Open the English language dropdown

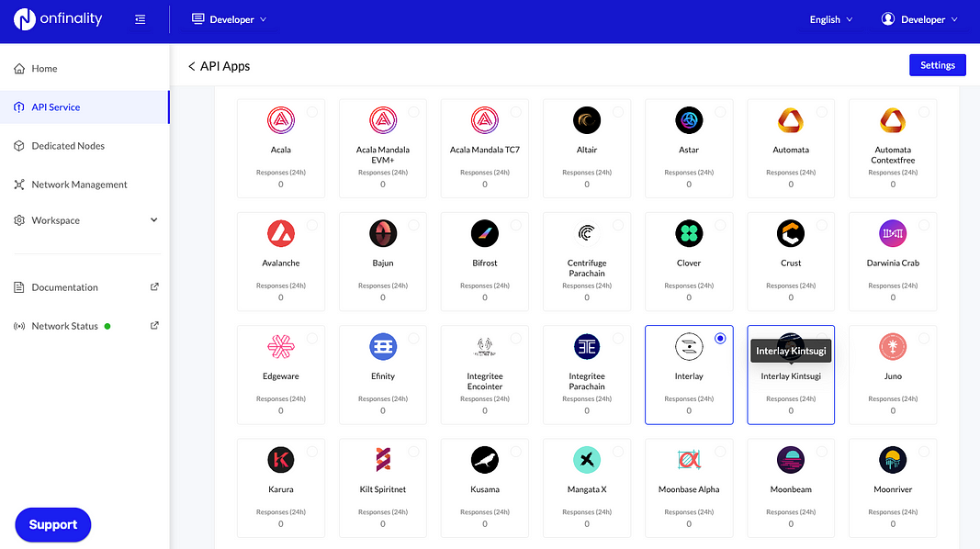[830, 19]
